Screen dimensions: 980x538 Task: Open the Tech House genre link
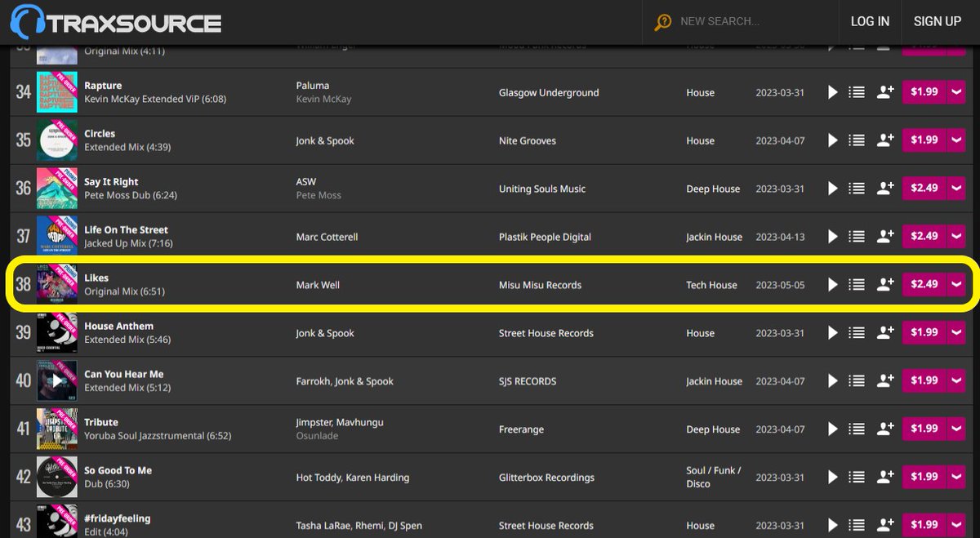(711, 285)
